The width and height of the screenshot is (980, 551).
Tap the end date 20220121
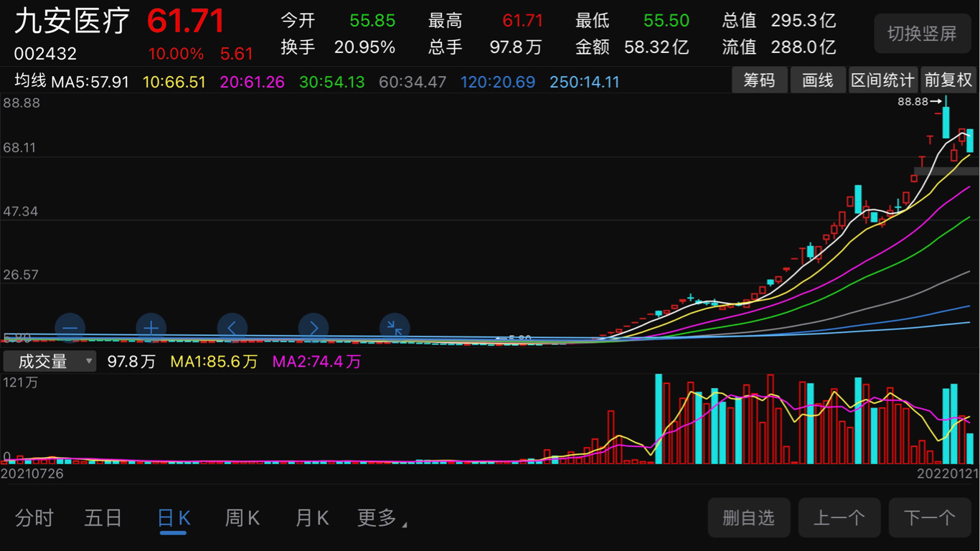tap(948, 474)
